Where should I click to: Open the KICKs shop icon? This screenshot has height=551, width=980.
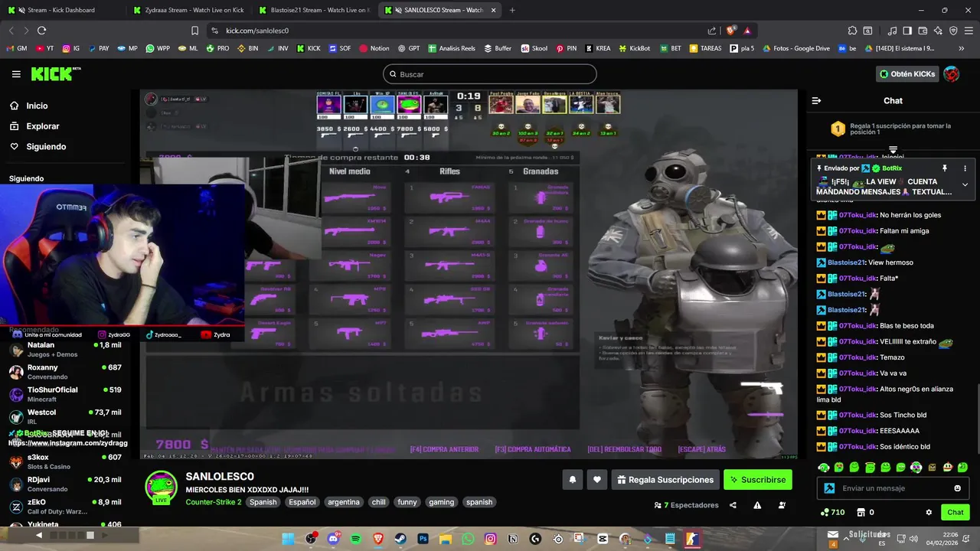pyautogui.click(x=861, y=512)
